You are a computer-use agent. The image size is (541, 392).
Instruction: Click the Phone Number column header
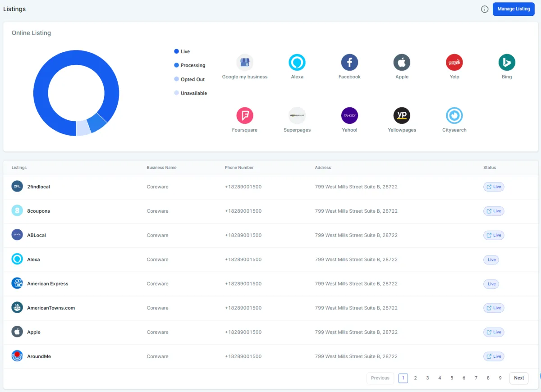(x=239, y=168)
